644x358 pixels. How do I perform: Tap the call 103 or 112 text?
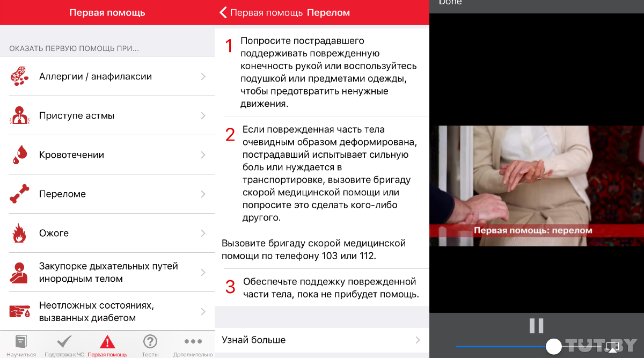313,250
